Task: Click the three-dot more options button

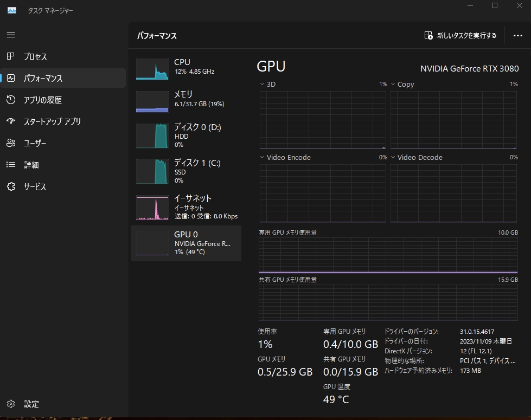Action: coord(517,36)
